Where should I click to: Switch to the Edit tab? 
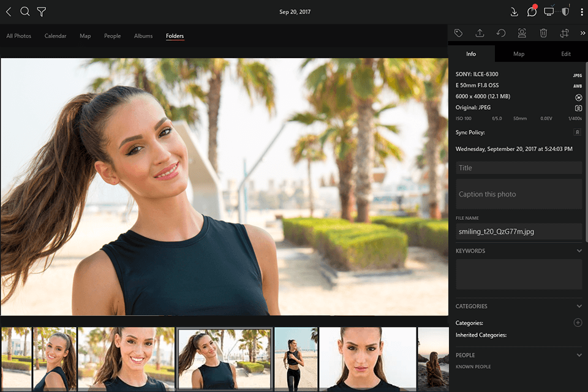565,54
